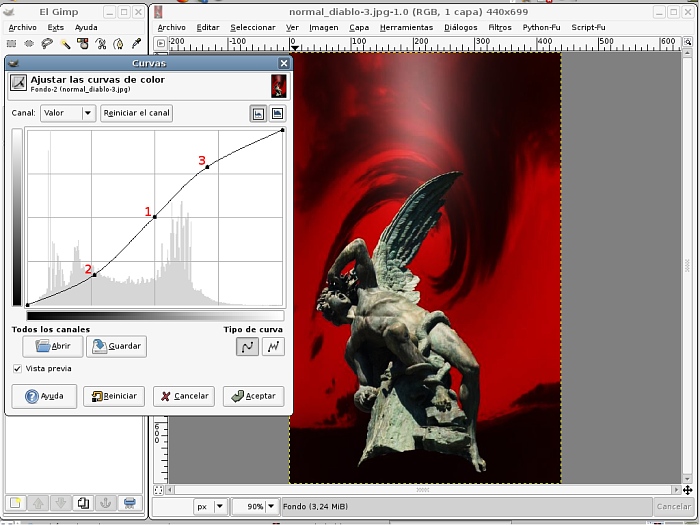This screenshot has width=700, height=525.
Task: Click the new layer icon in bottom-left panel
Action: point(15,503)
